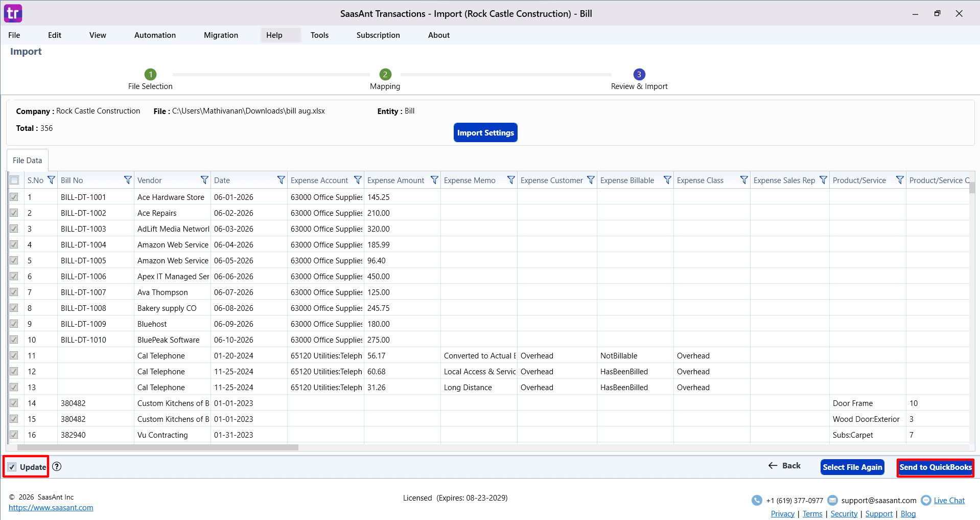
Task: Select the 06-10-2026 date cell
Action: [249, 340]
